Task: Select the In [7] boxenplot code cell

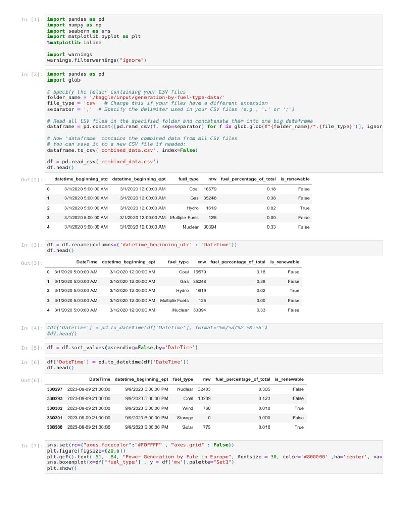Action: [x=214, y=457]
